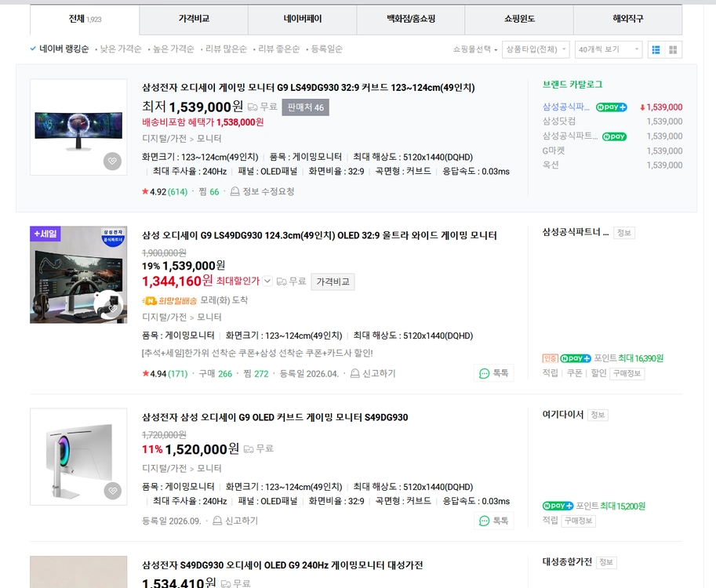This screenshot has width=716, height=588.
Task: Click 찜 66 count in first listing
Action: pos(209,192)
